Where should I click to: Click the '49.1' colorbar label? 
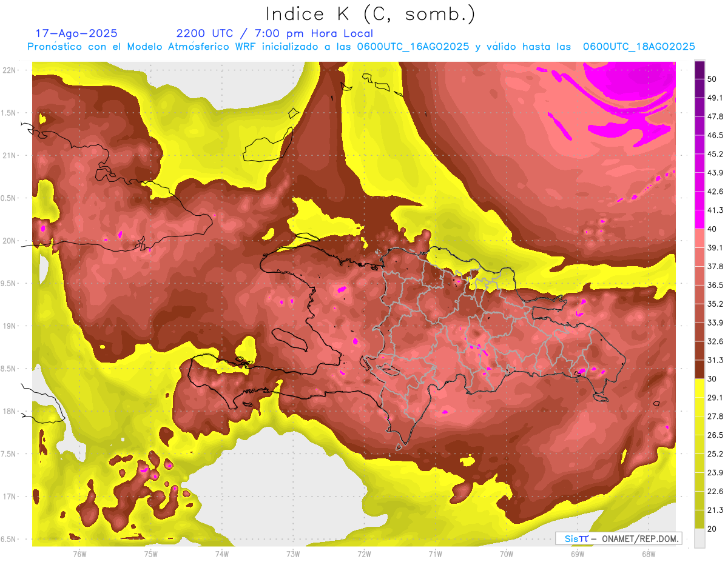(x=715, y=98)
